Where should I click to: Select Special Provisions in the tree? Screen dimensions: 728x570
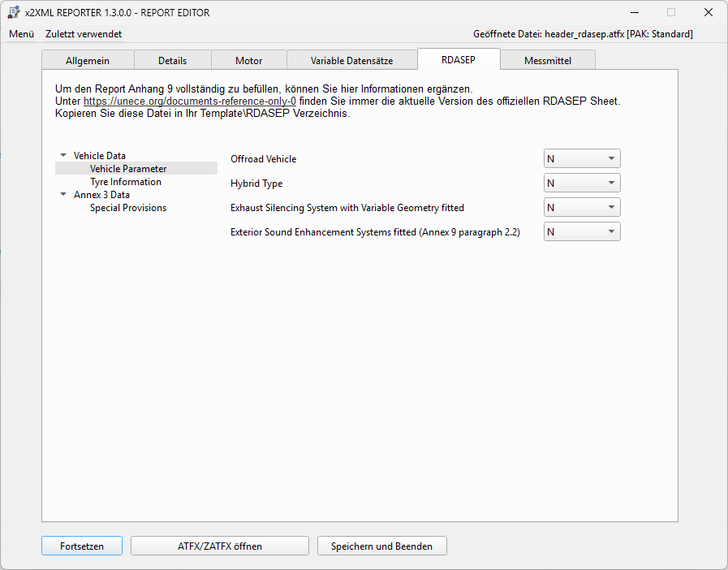[x=127, y=208]
